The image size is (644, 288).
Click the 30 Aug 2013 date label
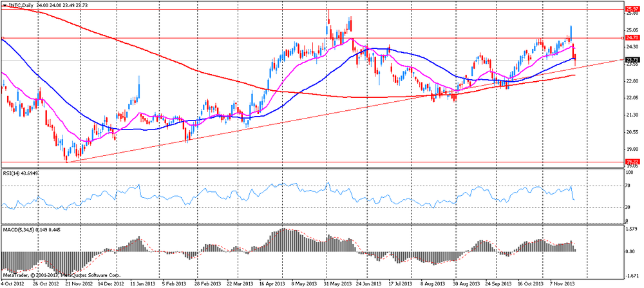point(466,284)
